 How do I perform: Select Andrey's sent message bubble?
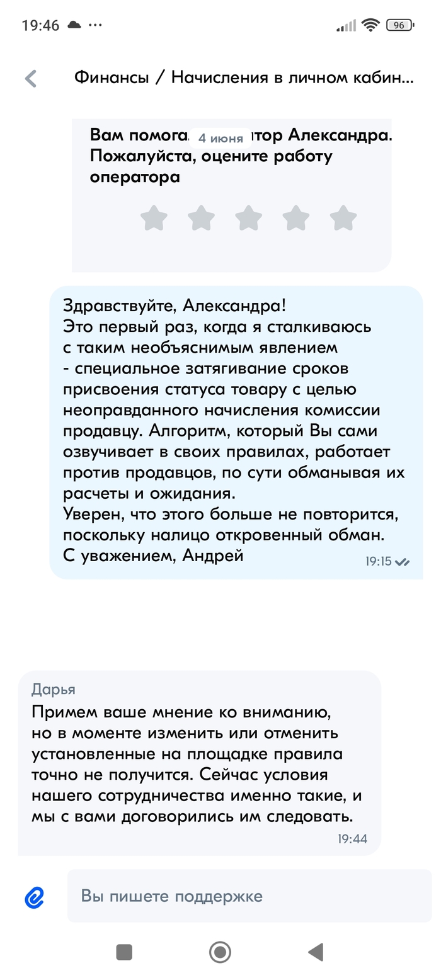[x=236, y=432]
